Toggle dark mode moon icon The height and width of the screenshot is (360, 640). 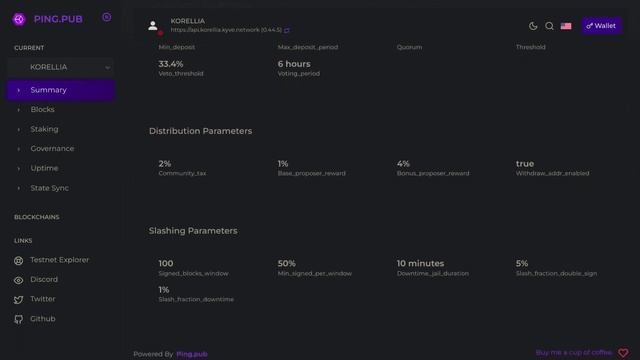[533, 26]
